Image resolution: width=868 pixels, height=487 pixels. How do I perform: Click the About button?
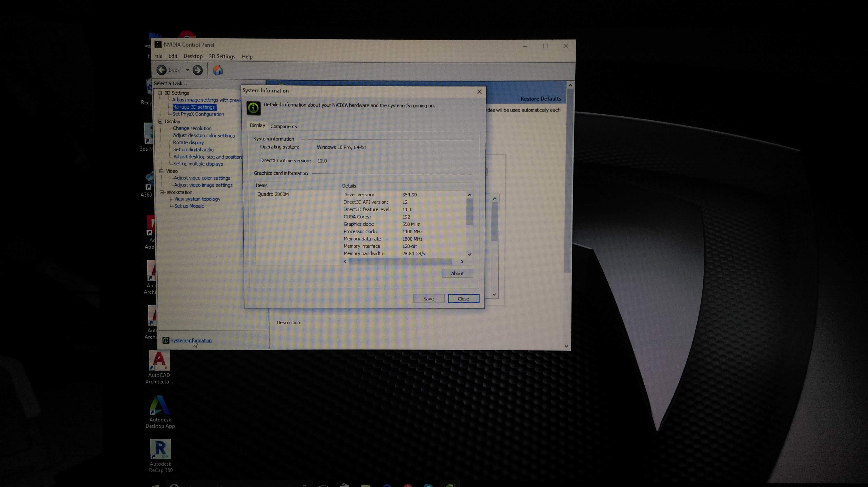[x=457, y=273]
